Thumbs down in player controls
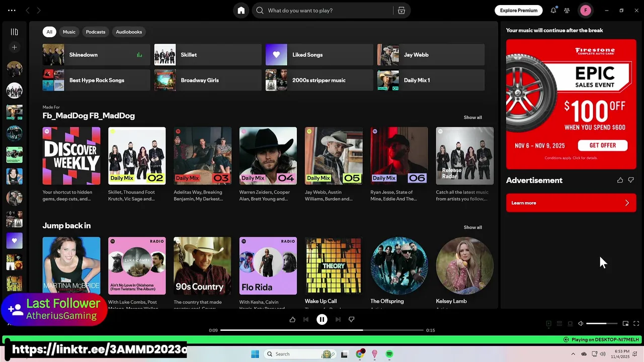Screen dimensions: 644x362 (x=352, y=319)
